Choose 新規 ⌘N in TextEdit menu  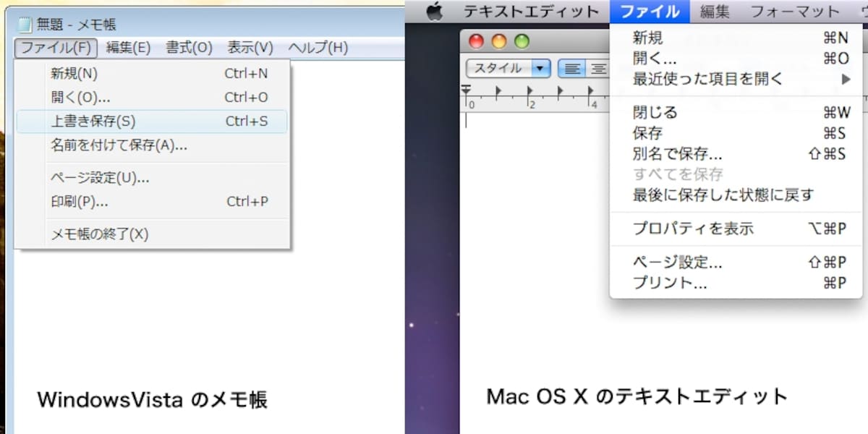(x=736, y=38)
